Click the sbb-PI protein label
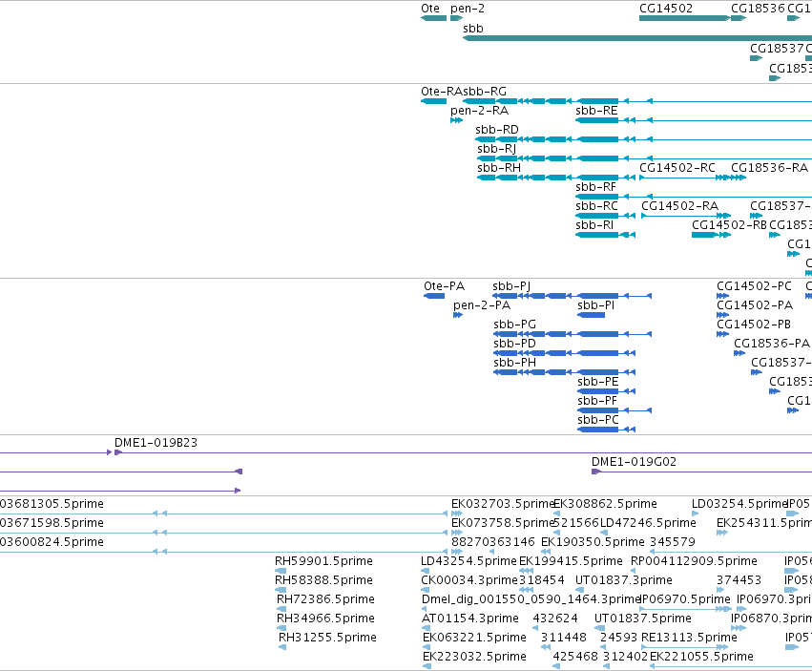 pos(596,305)
